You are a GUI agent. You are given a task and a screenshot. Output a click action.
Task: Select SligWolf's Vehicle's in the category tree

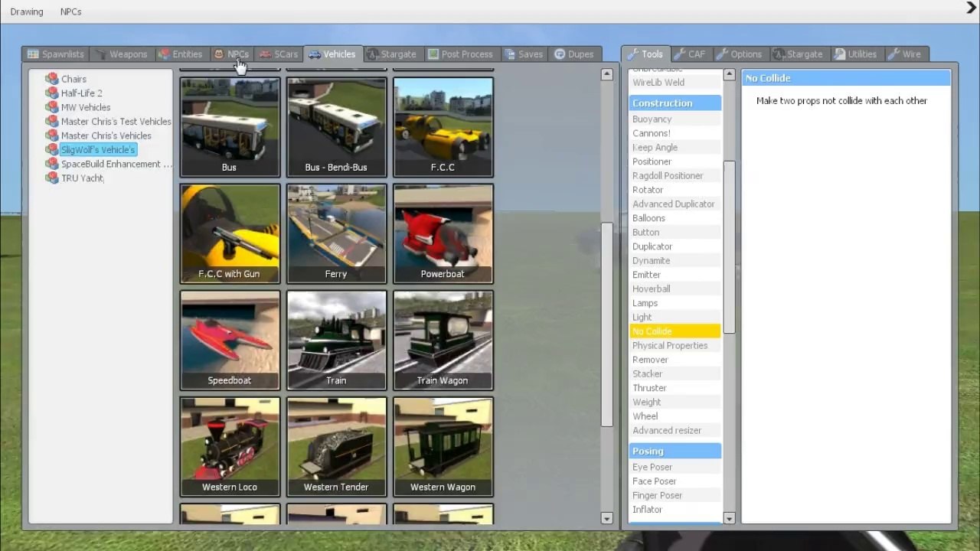point(98,150)
